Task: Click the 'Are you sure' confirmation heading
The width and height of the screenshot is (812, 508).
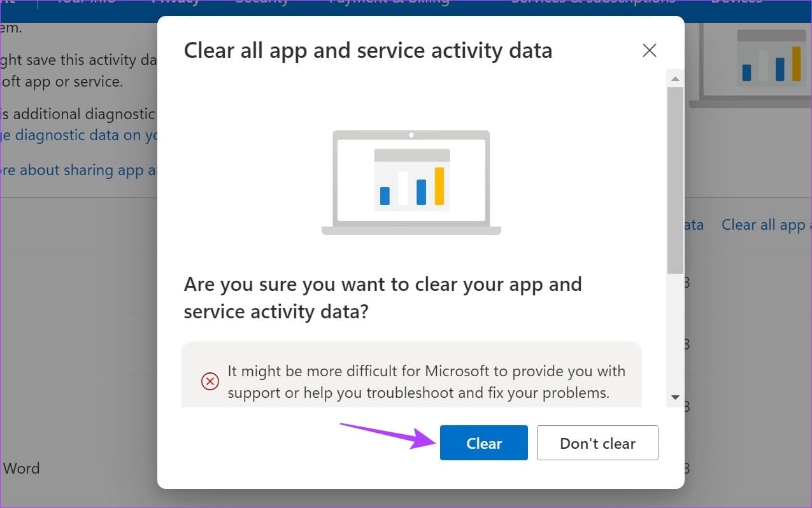Action: tap(383, 298)
